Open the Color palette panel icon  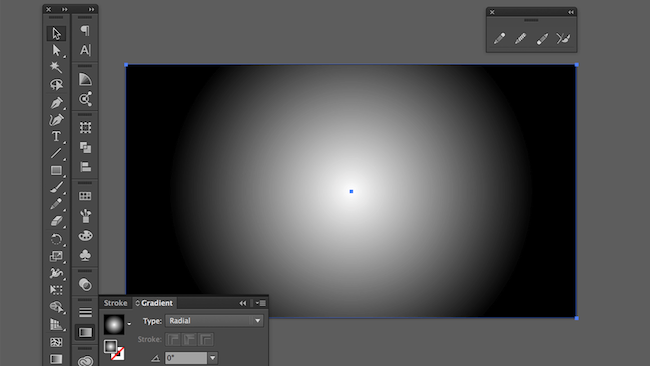[x=85, y=235]
